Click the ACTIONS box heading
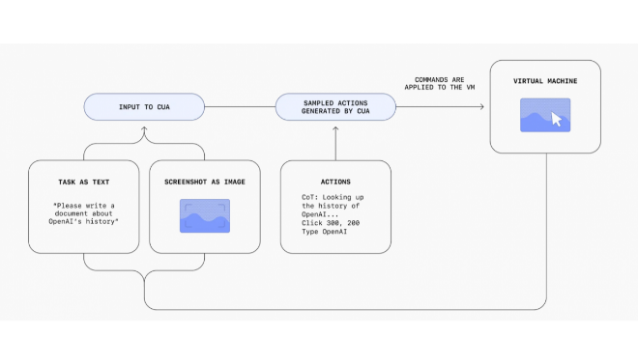638x364 pixels. point(335,182)
